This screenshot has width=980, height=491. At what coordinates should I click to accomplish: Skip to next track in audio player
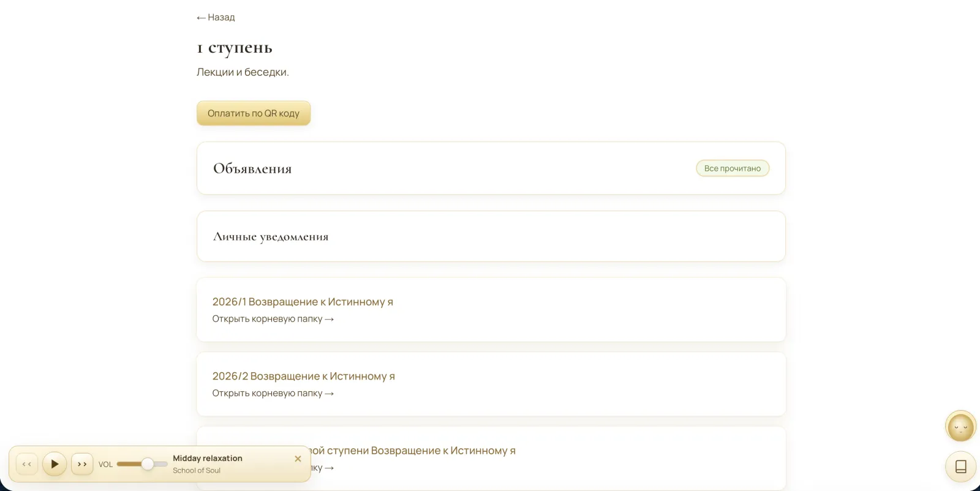[82, 464]
